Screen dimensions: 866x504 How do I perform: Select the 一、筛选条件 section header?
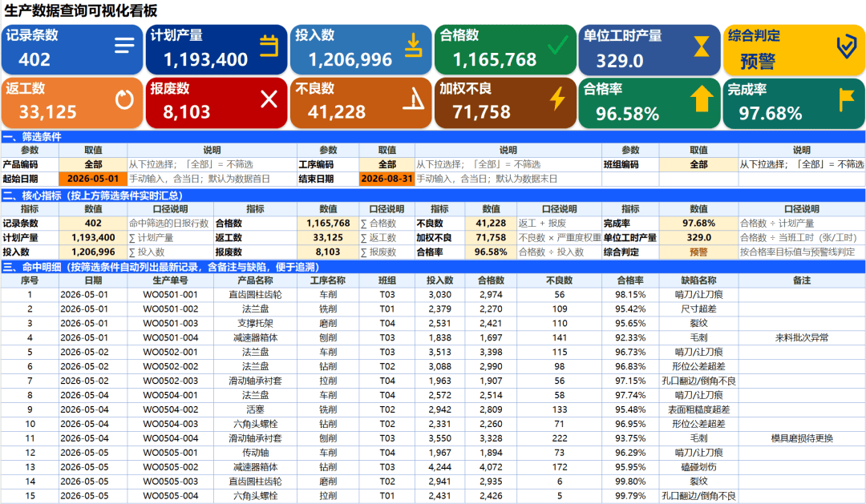(x=432, y=137)
